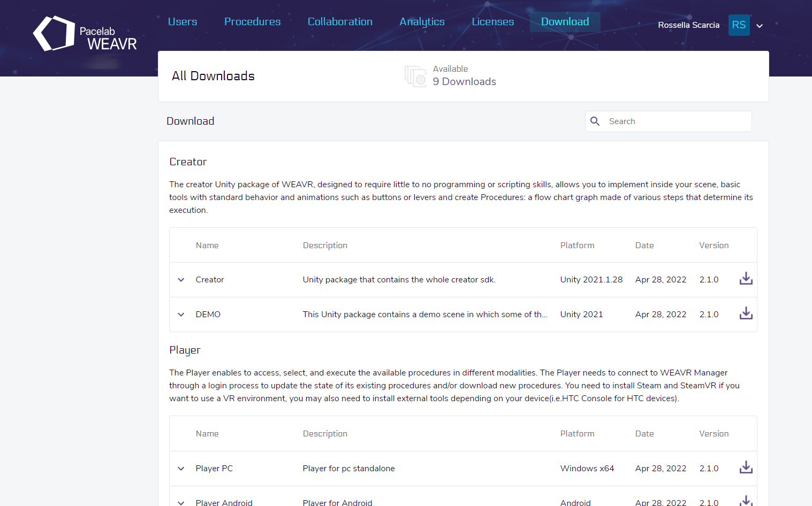Focus the Search input field
812x506 pixels.
tap(669, 121)
